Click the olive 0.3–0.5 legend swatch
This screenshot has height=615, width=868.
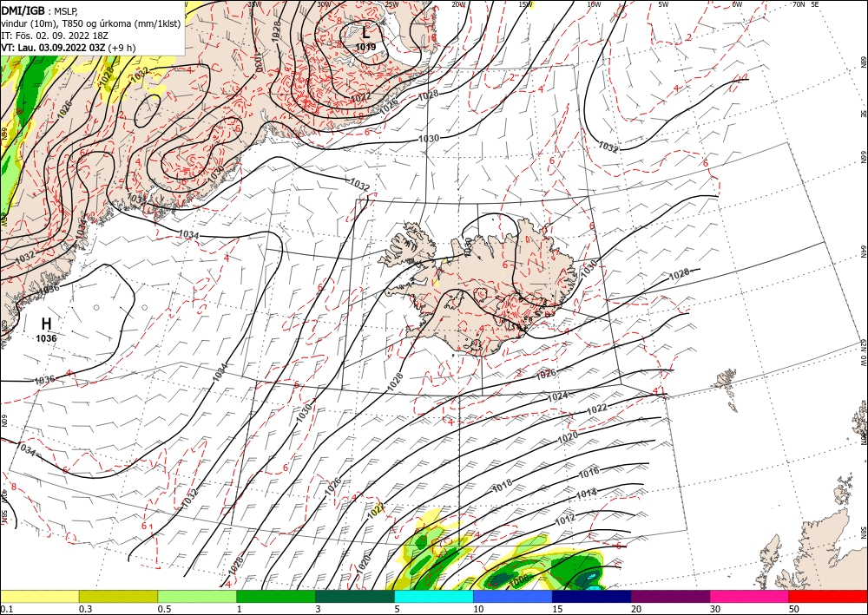tap(118, 596)
